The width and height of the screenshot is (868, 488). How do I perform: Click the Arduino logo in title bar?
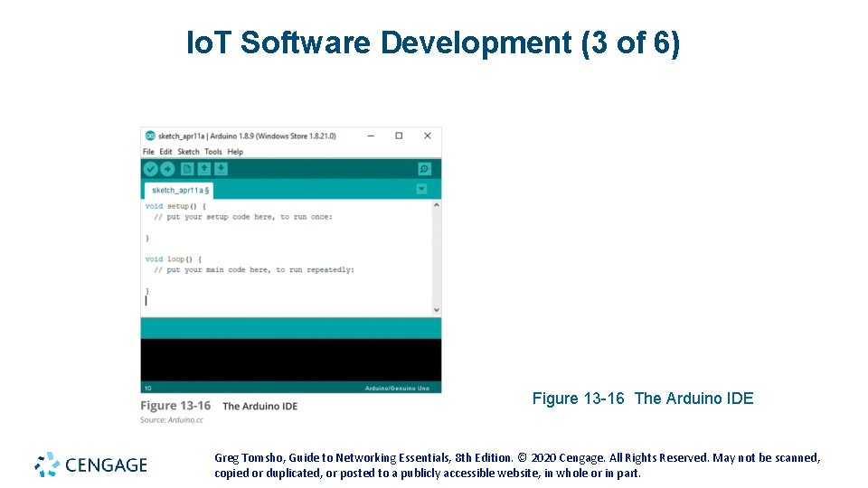[149, 136]
